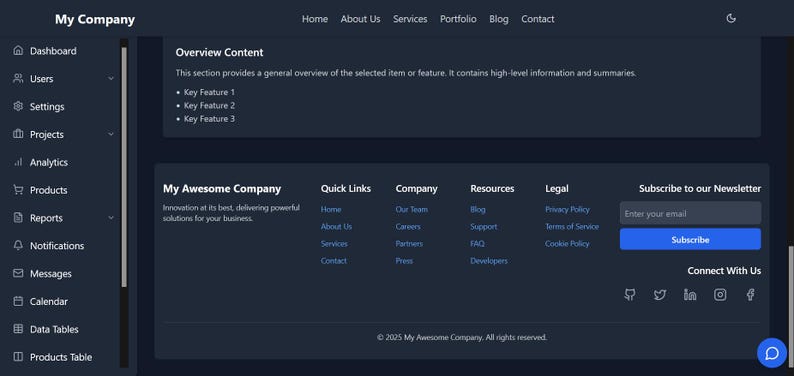Click the Products shopping cart icon
Screen dimensions: 794x376
(18, 190)
